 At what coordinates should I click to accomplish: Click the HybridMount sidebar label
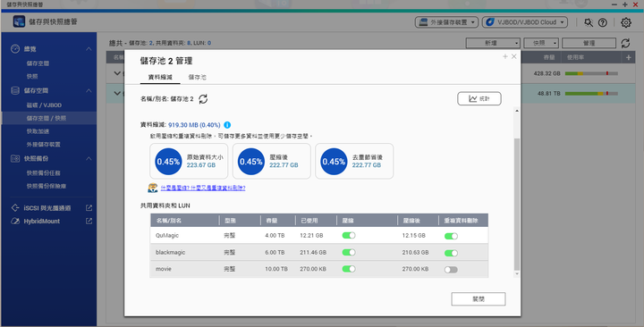[x=41, y=222]
